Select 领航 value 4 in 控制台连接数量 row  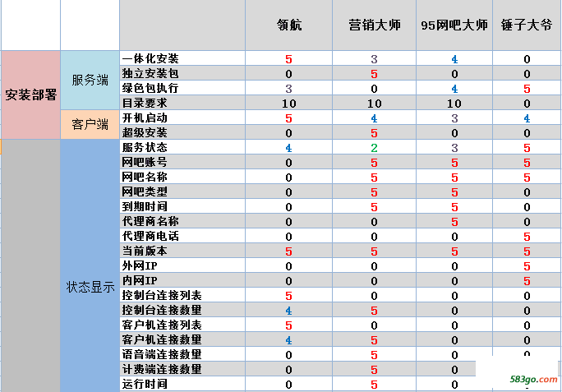(x=288, y=311)
